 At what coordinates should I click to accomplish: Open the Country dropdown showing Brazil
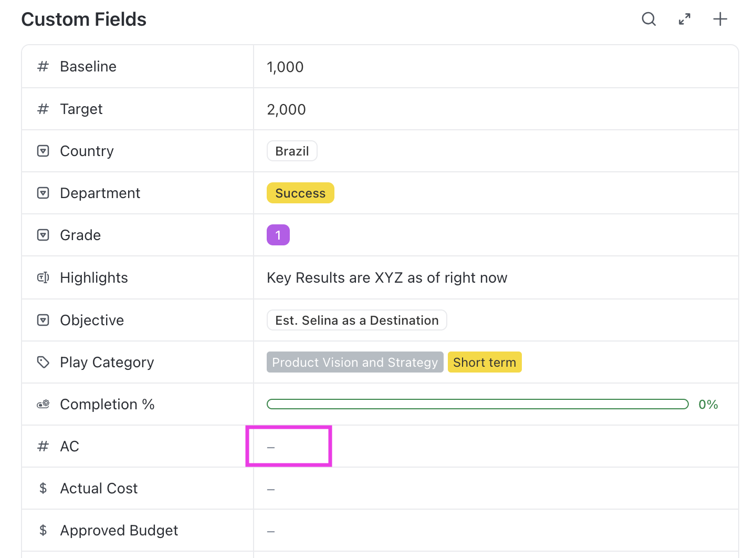click(292, 151)
